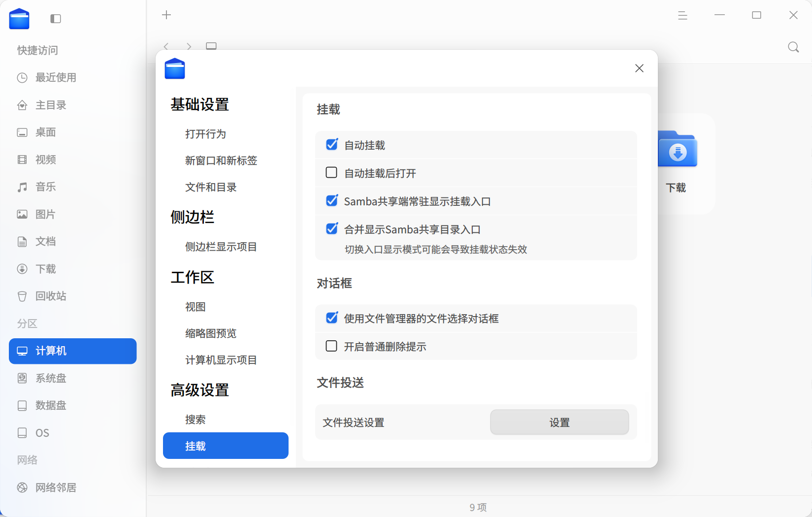The image size is (812, 517).
Task: Open 网络邻居 in sidebar
Action: pyautogui.click(x=72, y=487)
